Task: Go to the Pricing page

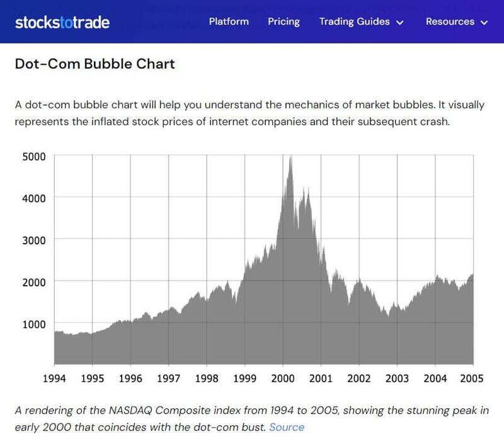Action: (x=283, y=21)
